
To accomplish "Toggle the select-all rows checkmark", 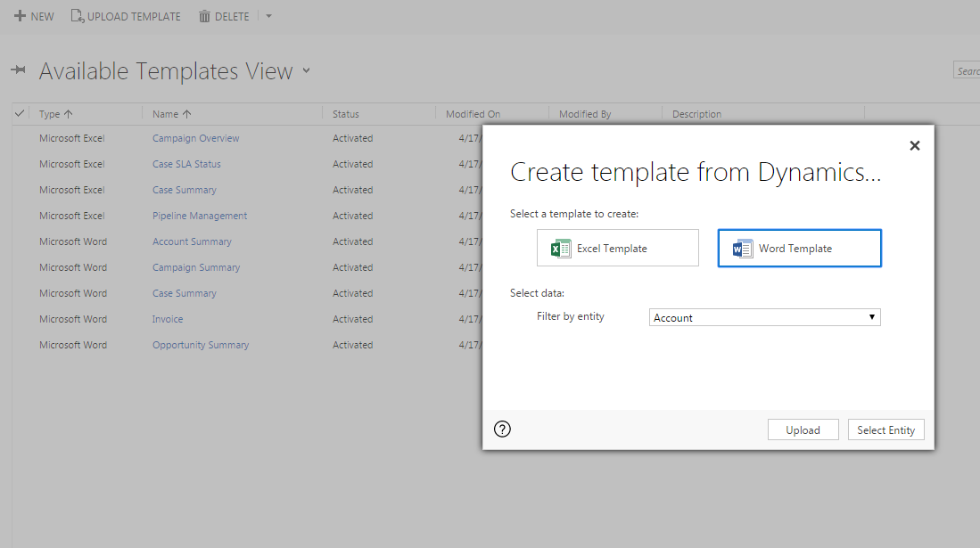I will coord(20,114).
